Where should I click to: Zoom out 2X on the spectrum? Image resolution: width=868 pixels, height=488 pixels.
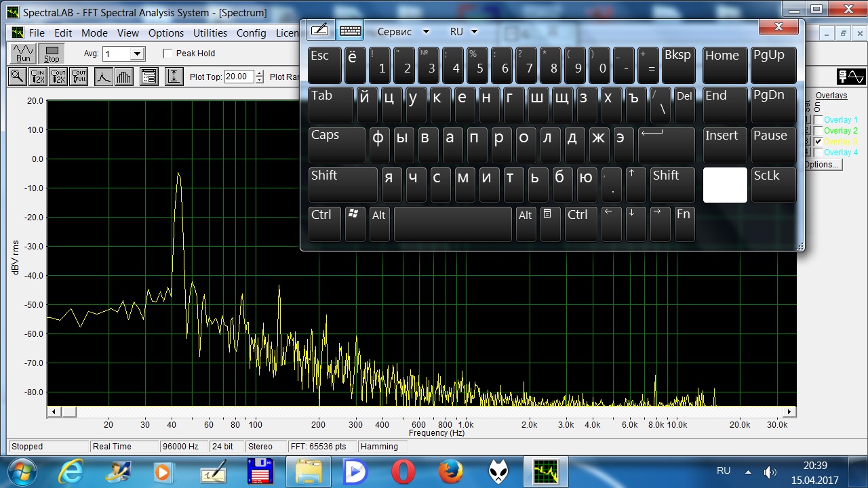pyautogui.click(x=58, y=77)
